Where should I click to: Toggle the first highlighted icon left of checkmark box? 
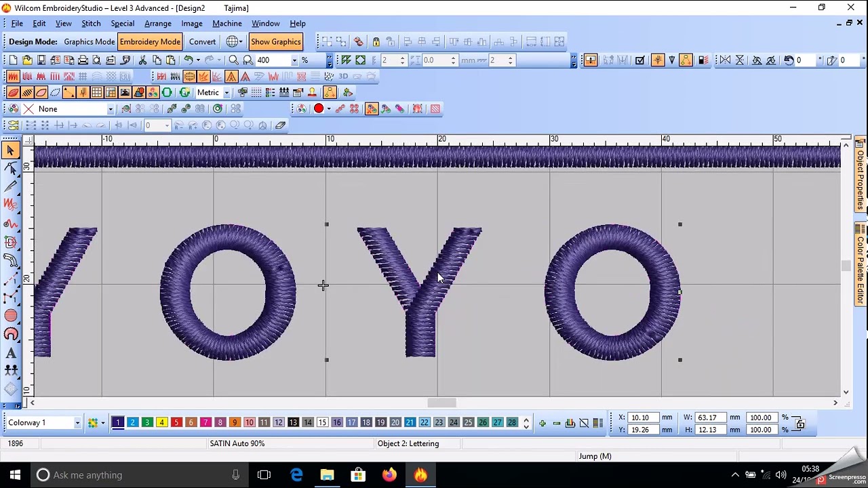pos(591,60)
